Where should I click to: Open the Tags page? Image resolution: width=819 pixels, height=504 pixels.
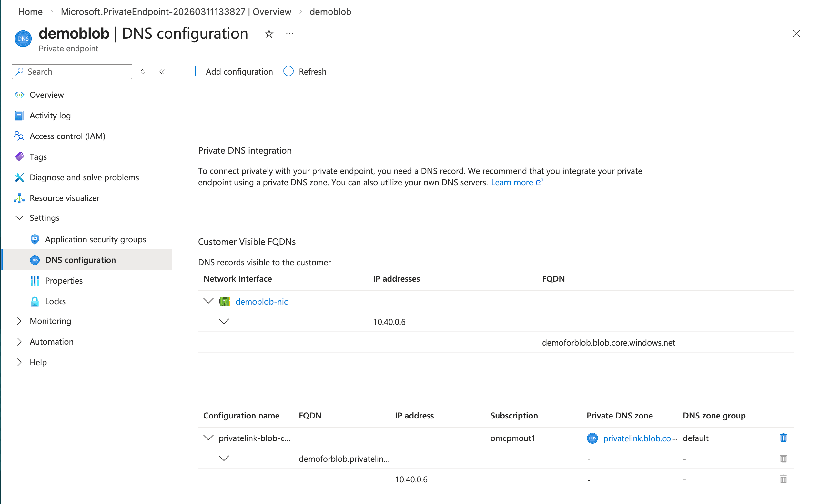(x=38, y=157)
